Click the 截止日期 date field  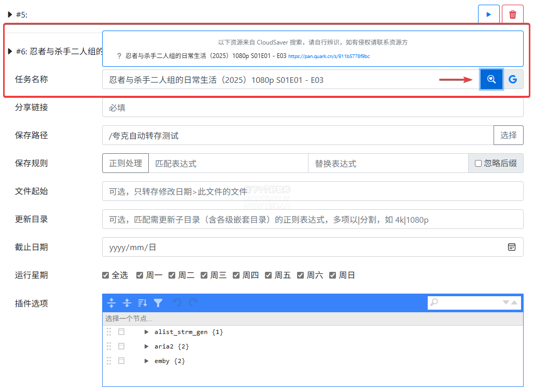[x=313, y=247]
